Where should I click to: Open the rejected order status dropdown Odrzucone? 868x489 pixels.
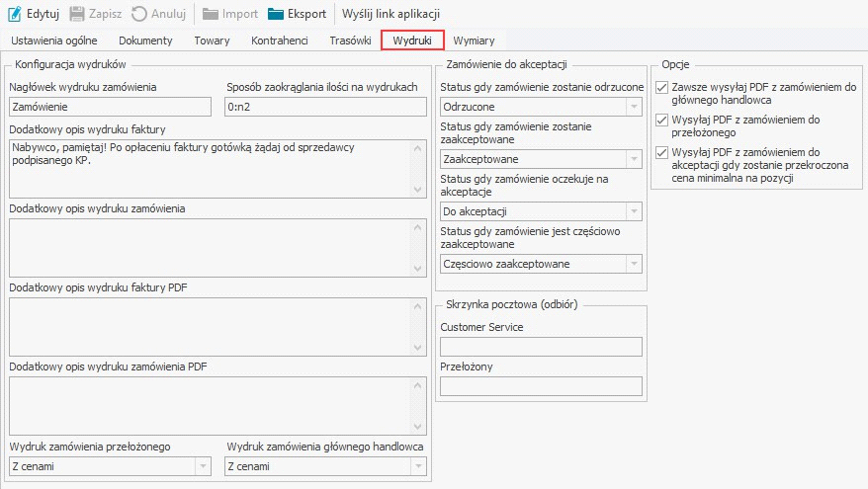(634, 107)
